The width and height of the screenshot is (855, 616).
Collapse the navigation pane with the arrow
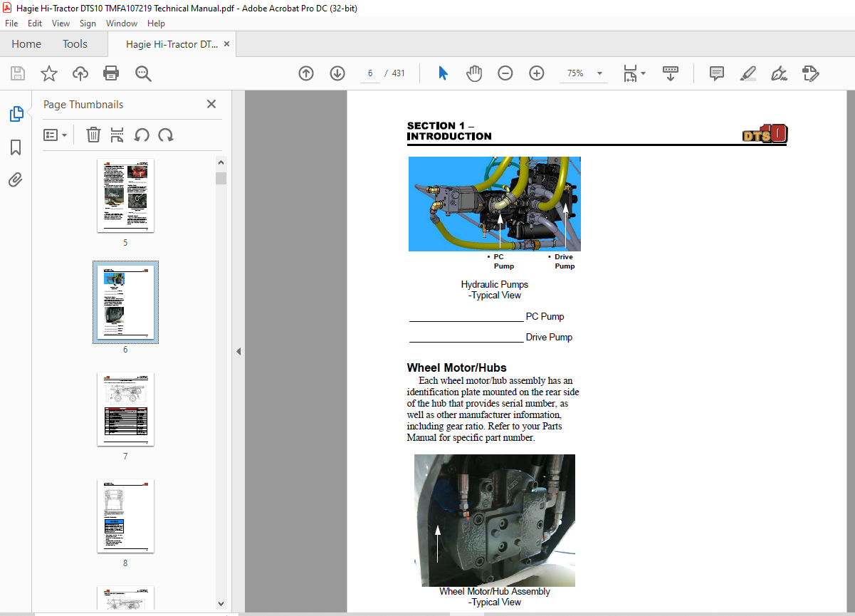point(238,351)
